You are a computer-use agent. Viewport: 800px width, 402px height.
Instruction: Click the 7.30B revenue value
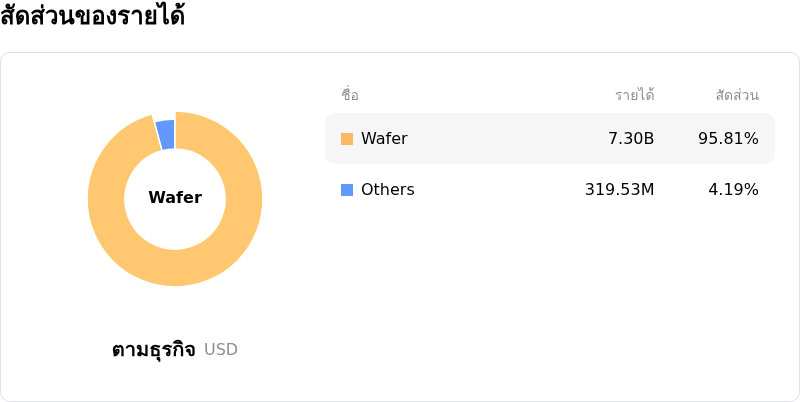point(631,139)
